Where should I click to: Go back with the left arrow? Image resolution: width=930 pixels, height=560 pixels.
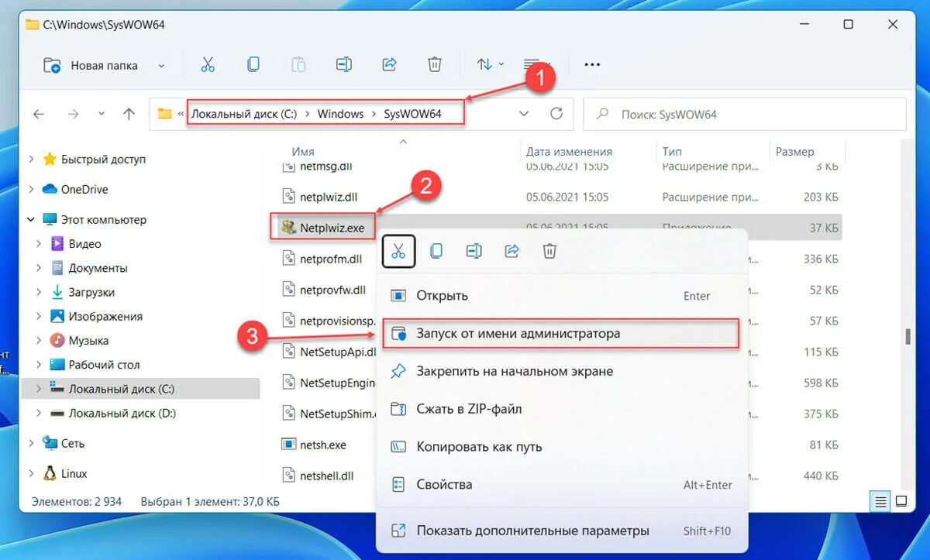click(39, 114)
